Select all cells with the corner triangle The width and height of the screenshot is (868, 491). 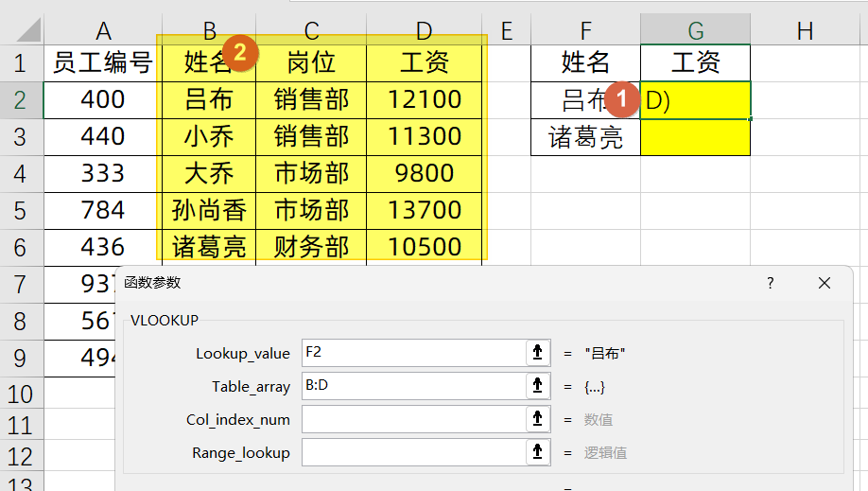pos(28,30)
